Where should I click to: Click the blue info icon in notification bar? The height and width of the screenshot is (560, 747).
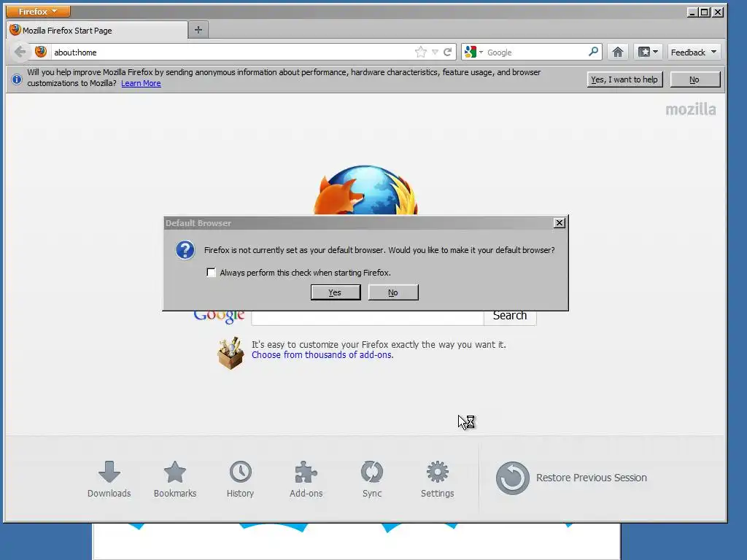17,79
